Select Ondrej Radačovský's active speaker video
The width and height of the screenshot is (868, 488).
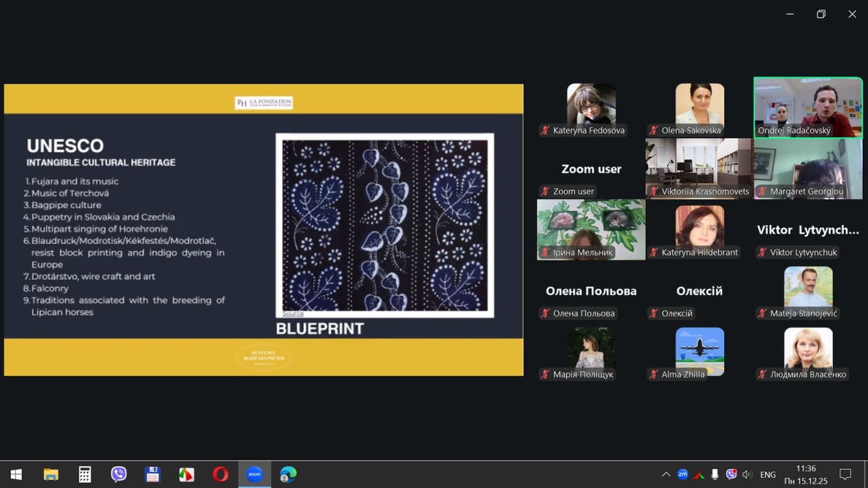[808, 107]
